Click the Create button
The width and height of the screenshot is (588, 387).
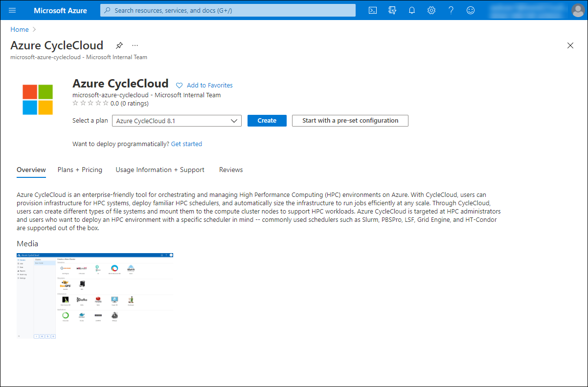click(x=267, y=120)
